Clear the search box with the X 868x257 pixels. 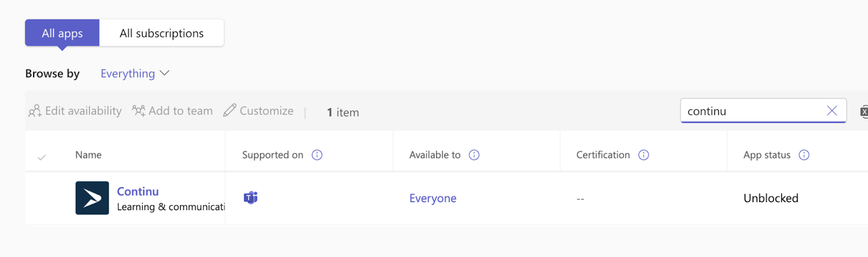pyautogui.click(x=832, y=111)
